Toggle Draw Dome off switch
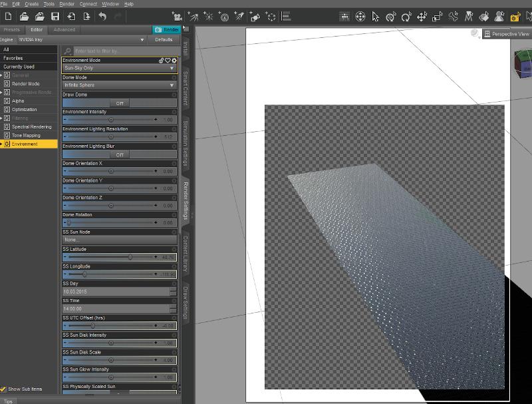This screenshot has height=404, width=532. (x=120, y=103)
